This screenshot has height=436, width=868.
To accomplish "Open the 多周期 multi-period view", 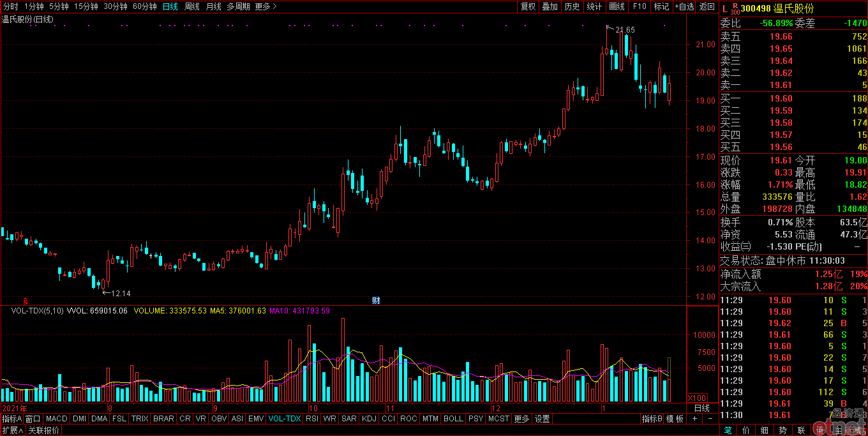I will point(239,6).
